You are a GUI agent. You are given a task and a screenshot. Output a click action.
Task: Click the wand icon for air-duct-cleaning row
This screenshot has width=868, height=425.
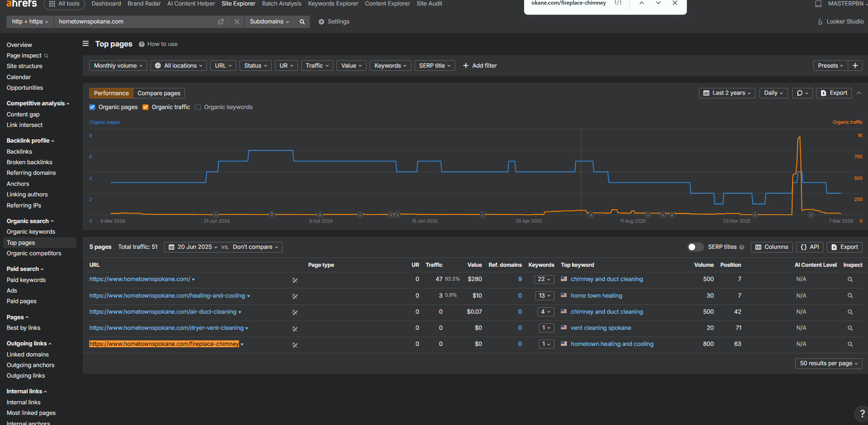pos(295,312)
